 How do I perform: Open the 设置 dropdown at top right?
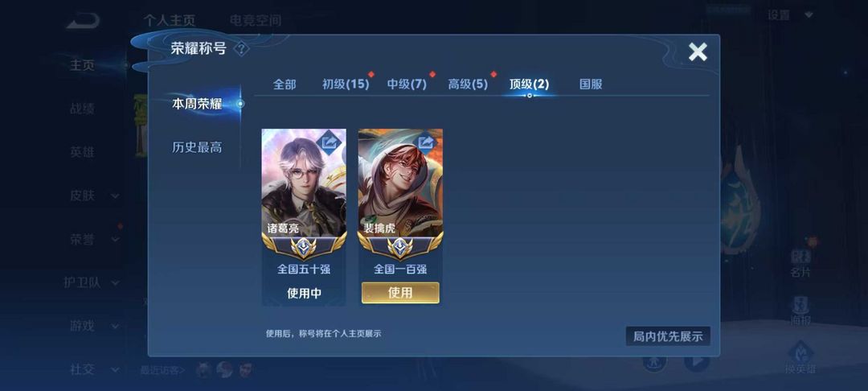click(789, 15)
